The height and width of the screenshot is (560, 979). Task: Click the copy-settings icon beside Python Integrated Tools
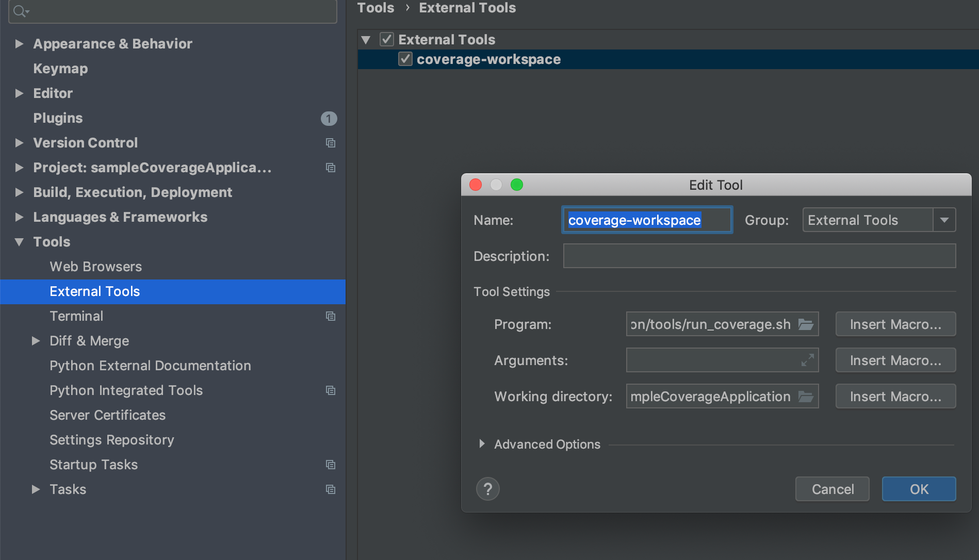[x=331, y=390]
